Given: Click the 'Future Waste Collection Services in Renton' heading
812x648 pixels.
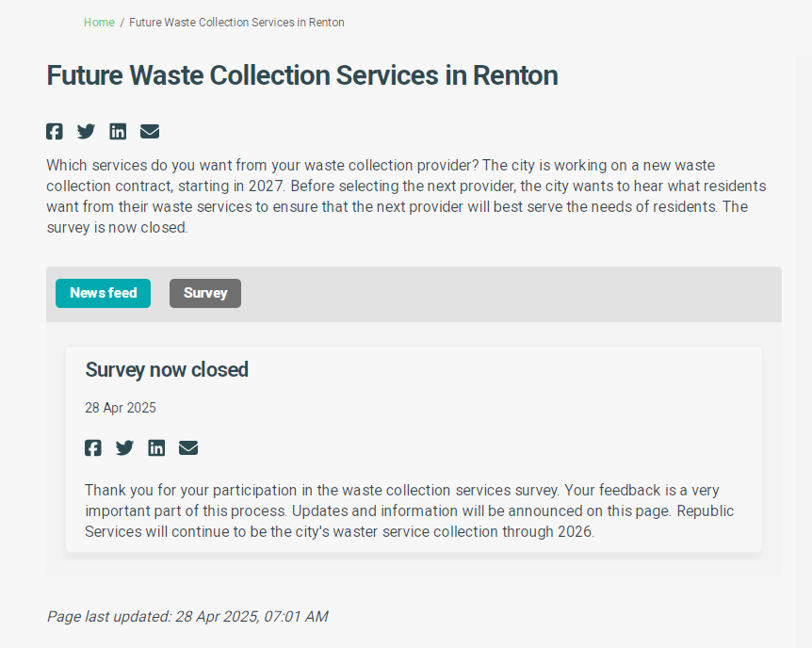Looking at the screenshot, I should click(x=301, y=75).
